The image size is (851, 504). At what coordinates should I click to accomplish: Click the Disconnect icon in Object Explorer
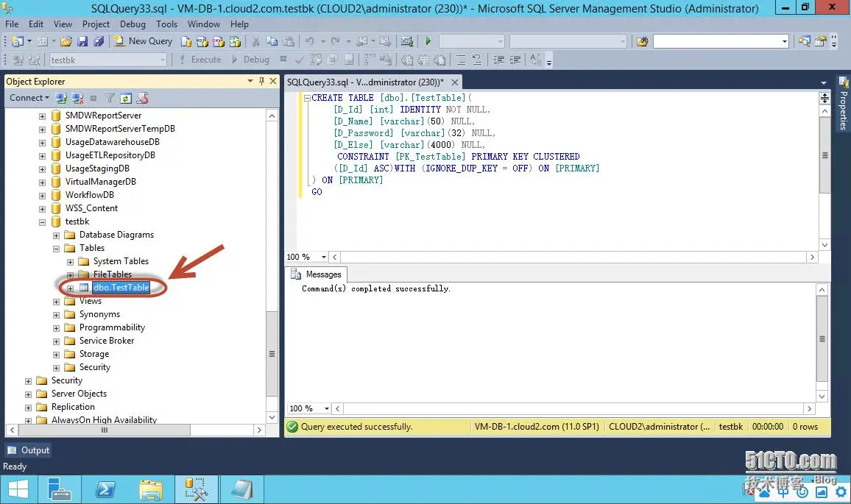pyautogui.click(x=77, y=98)
